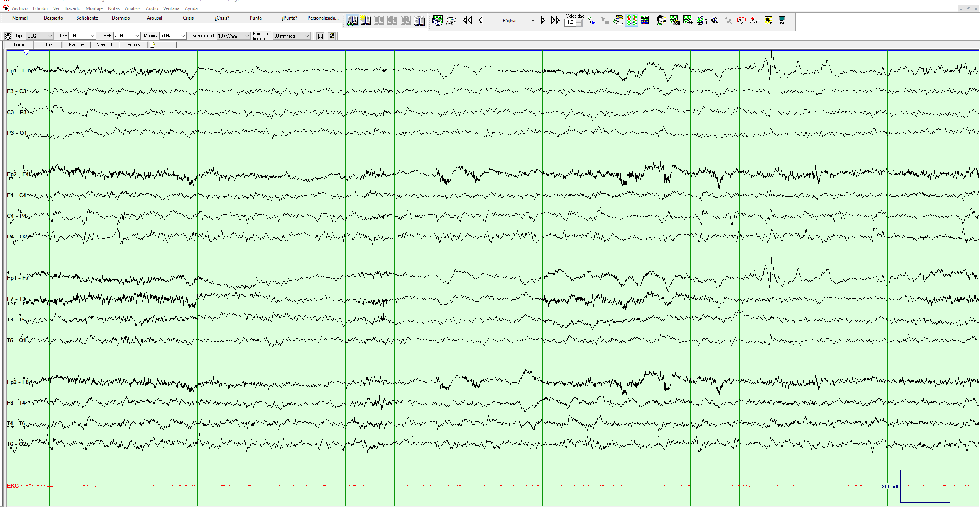The width and height of the screenshot is (980, 509).
Task: Fast forward with double-right arrows
Action: 555,20
